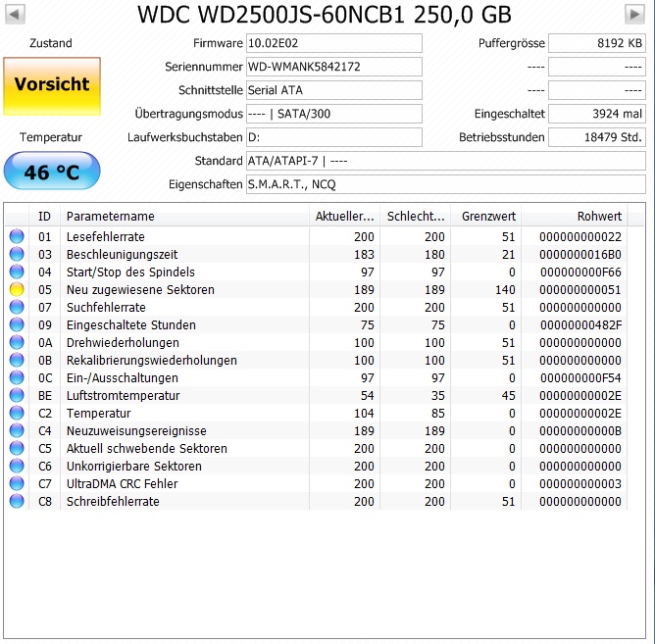Click the Eingeschaltet 3924 mal field
Viewport: 655px width, 644px height.
click(x=597, y=114)
